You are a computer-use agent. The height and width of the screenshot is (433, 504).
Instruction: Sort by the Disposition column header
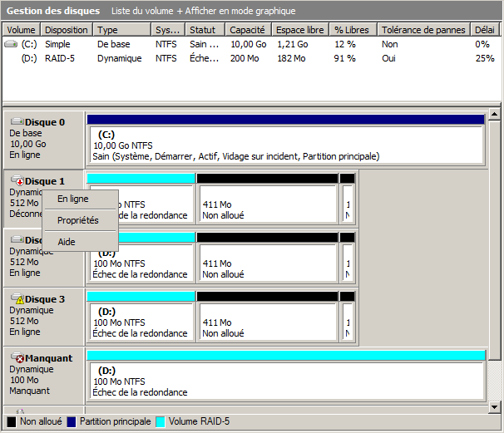(x=67, y=30)
